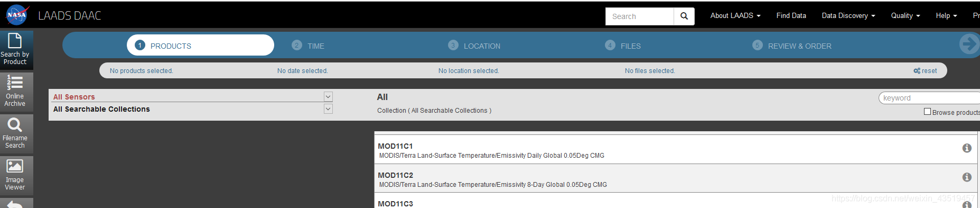The height and width of the screenshot is (208, 980).
Task: Click 'No files selected.' status text
Action: tap(650, 71)
